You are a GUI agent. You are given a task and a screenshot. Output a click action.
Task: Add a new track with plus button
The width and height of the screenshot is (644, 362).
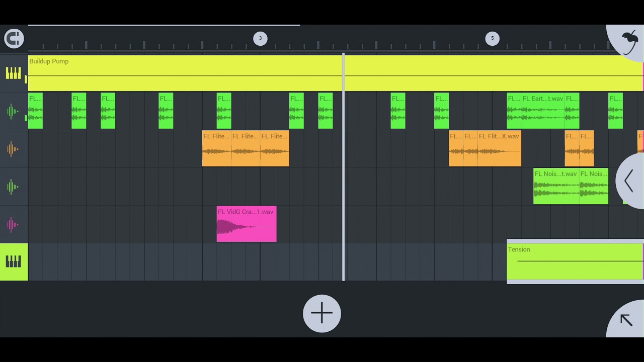click(x=322, y=314)
